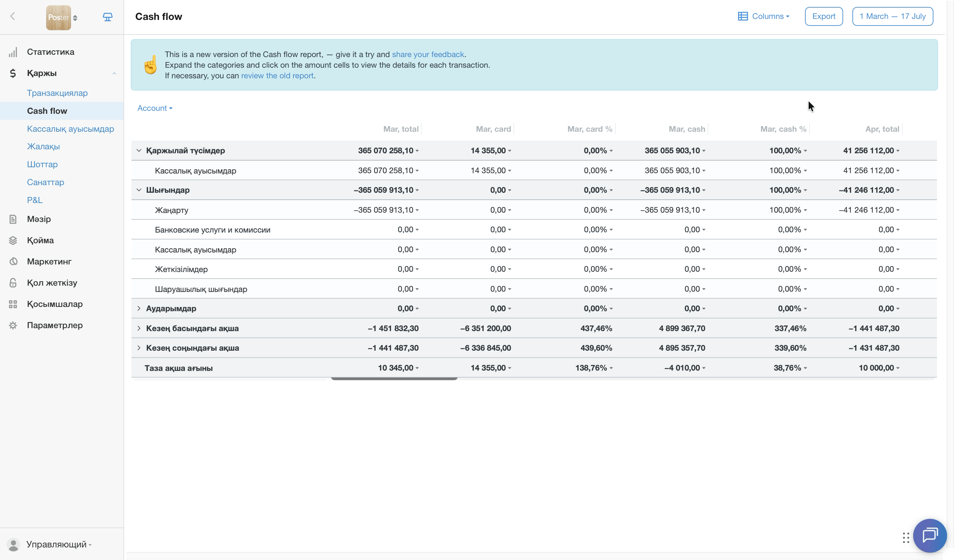The width and height of the screenshot is (956, 560).
Task: Click the share your feedback link
Action: click(x=429, y=54)
